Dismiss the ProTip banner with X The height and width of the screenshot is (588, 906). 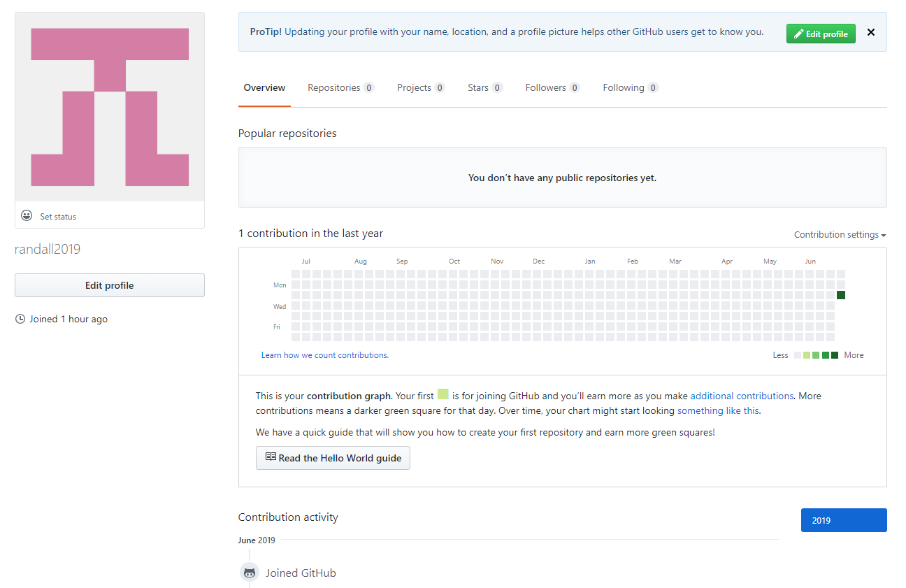(x=871, y=32)
